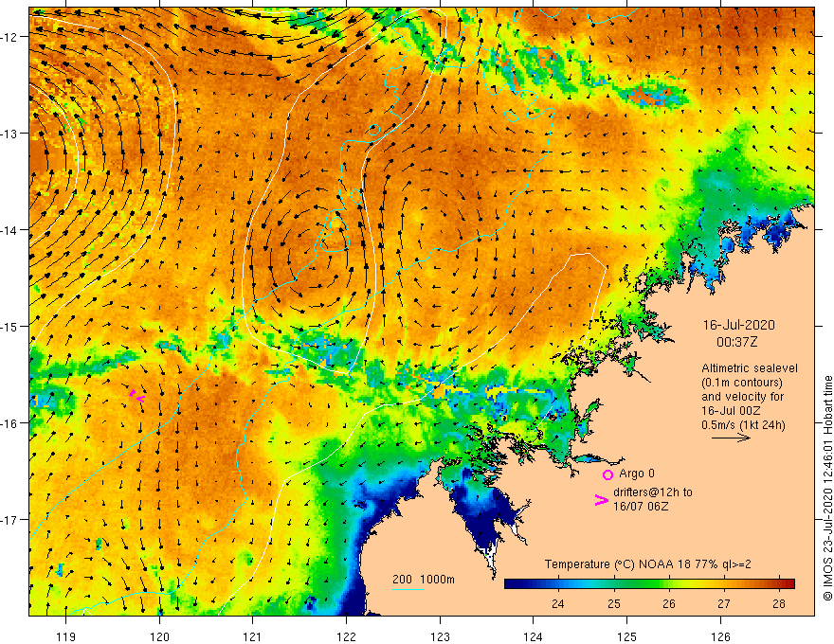This screenshot has height=644, width=834.
Task: Click the time text 00:37Z
Action: pyautogui.click(x=736, y=342)
